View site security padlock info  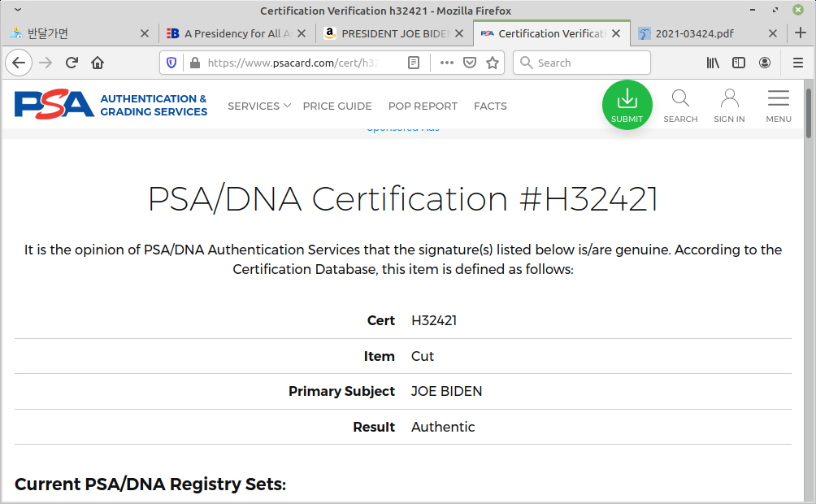point(195,63)
